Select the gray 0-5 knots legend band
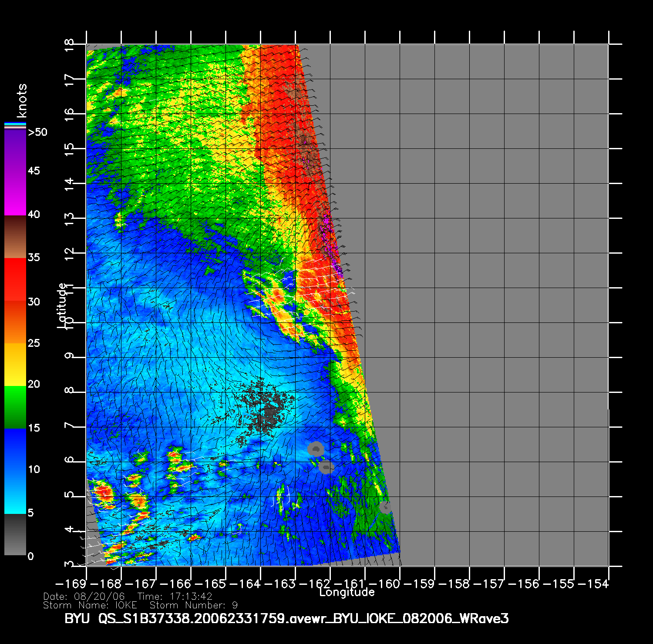 click(x=15, y=534)
